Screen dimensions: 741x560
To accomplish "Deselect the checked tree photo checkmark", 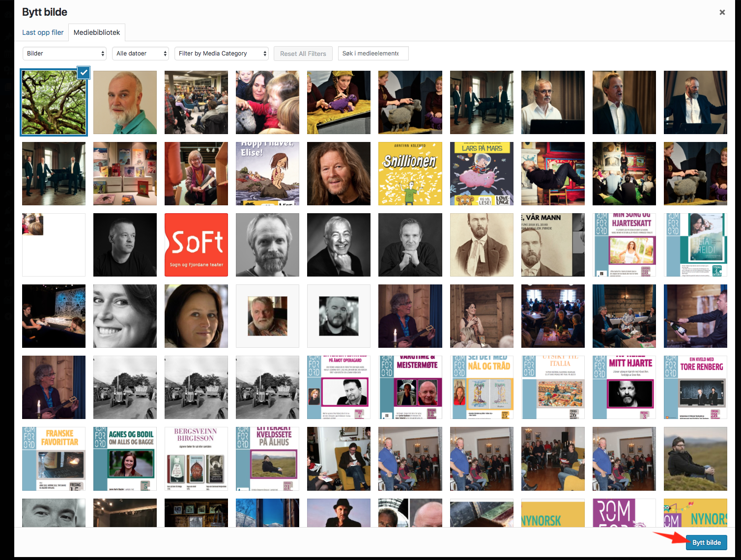I will pyautogui.click(x=84, y=72).
